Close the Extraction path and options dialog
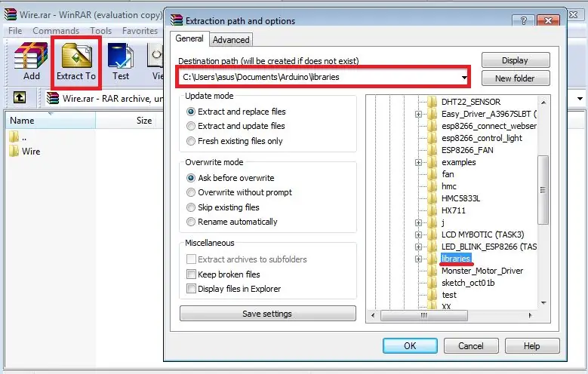 [548, 20]
